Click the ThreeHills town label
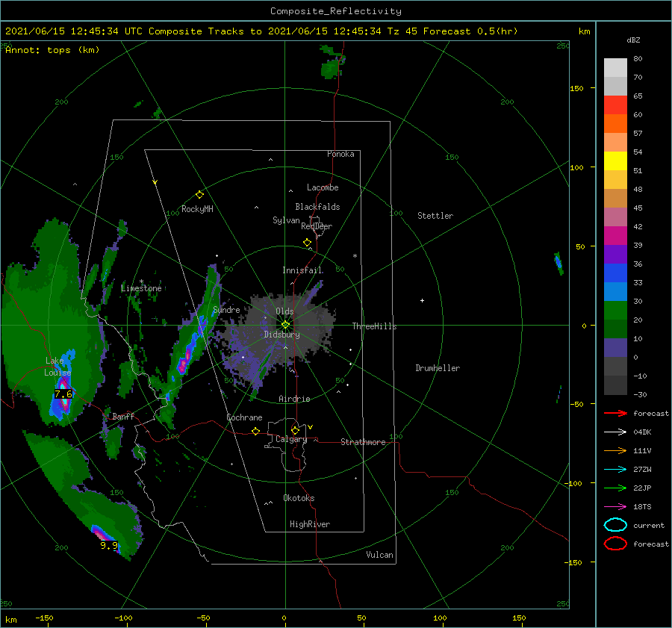This screenshot has width=672, height=628. (375, 326)
